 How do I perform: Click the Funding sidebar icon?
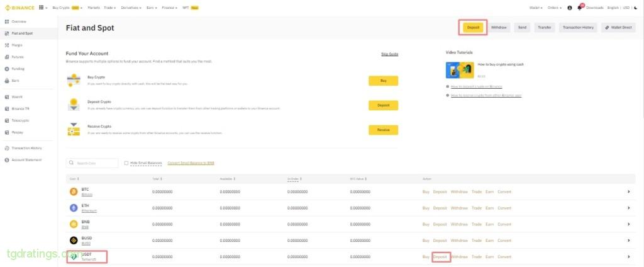(6, 69)
